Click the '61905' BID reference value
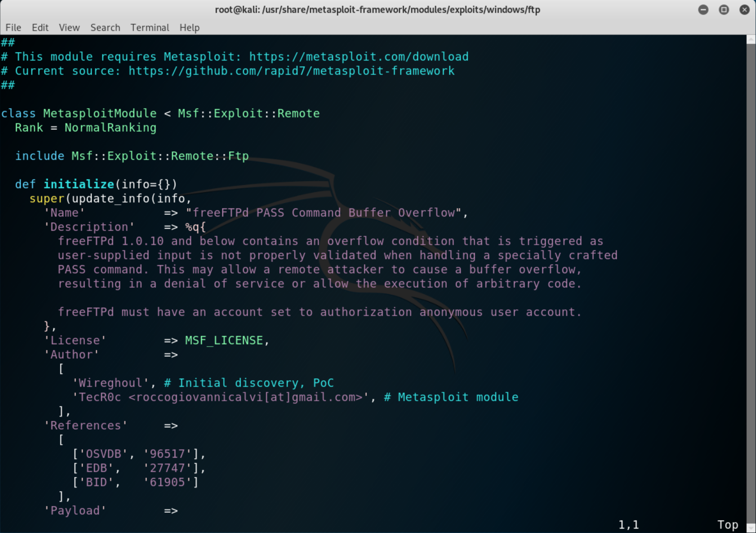 [167, 482]
